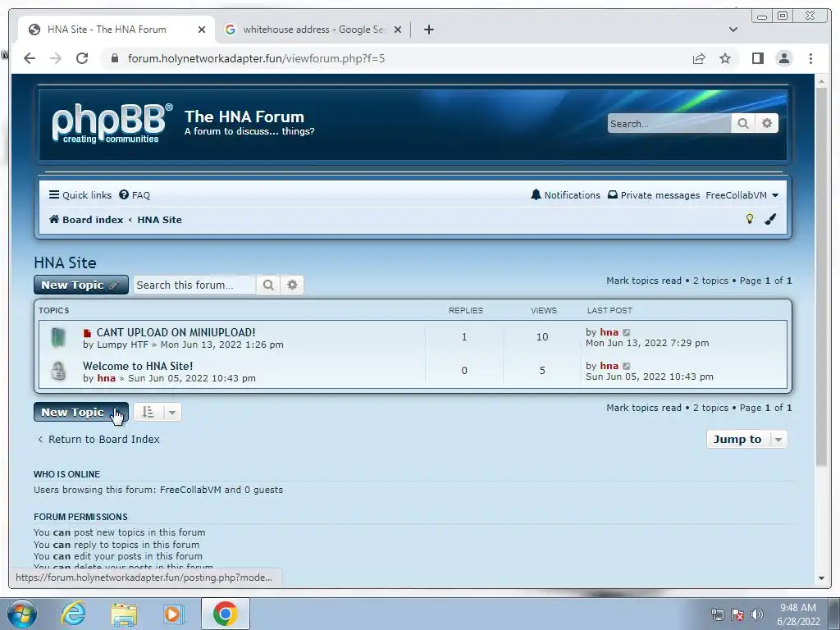
Task: Click the forum search magnifier button
Action: tap(268, 285)
